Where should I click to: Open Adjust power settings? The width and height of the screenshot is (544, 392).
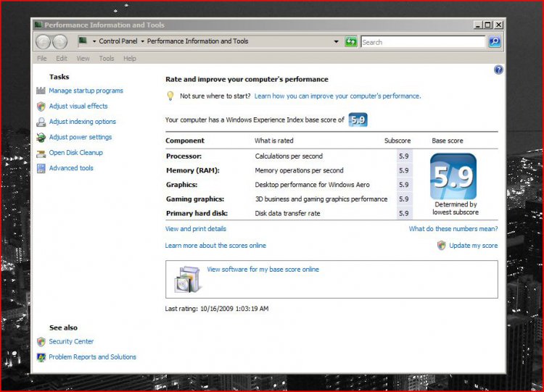[81, 137]
